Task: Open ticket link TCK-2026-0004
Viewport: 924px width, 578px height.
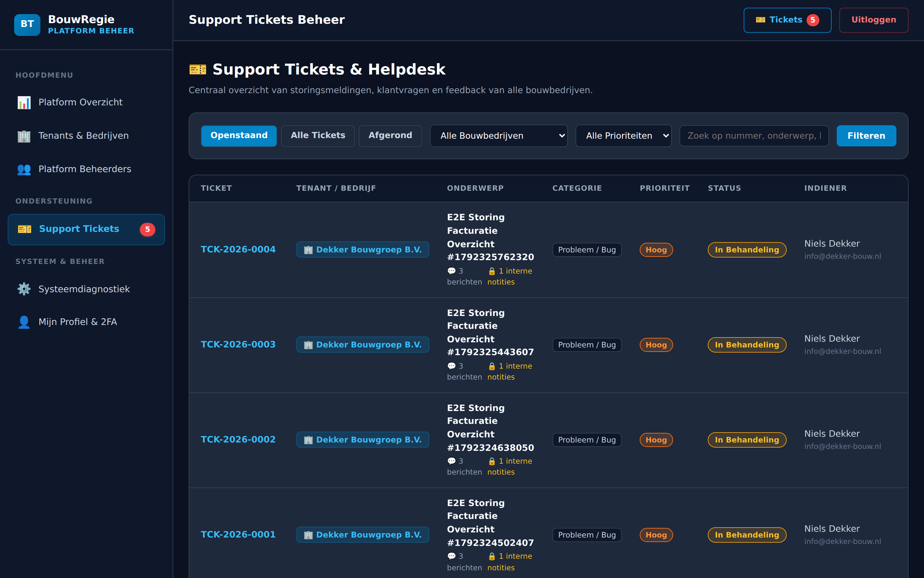Action: [238, 250]
